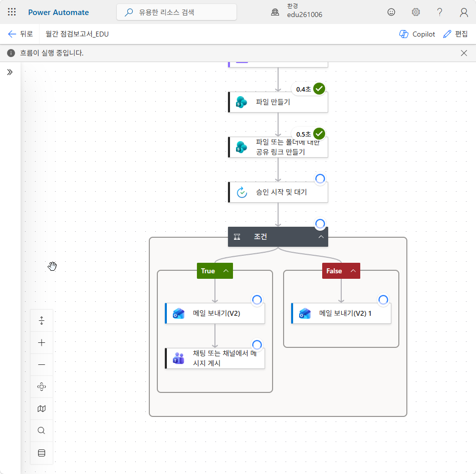Zoom in with the plus button
This screenshot has height=474, width=476.
[42, 343]
